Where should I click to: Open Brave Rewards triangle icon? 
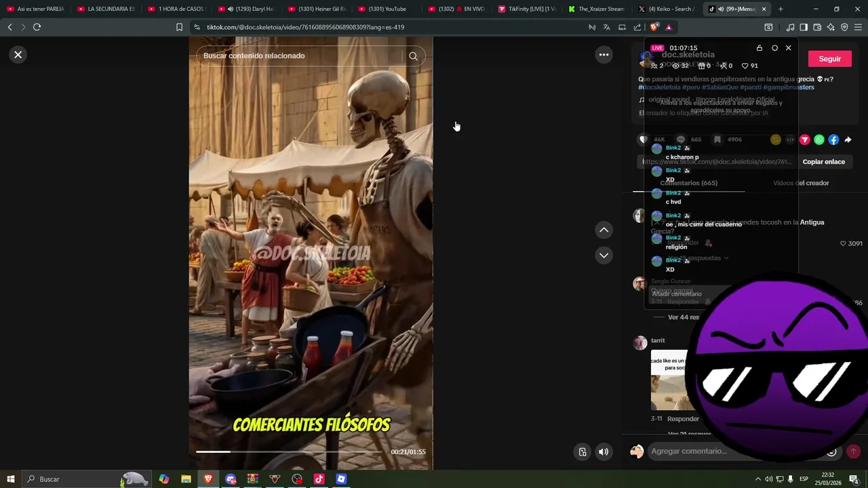(669, 27)
